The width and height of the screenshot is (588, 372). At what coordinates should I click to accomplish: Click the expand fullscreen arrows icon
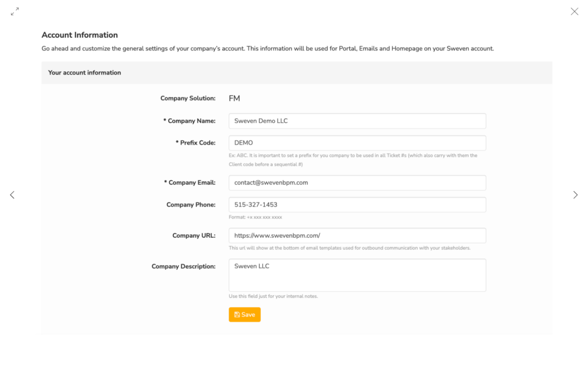pyautogui.click(x=14, y=11)
